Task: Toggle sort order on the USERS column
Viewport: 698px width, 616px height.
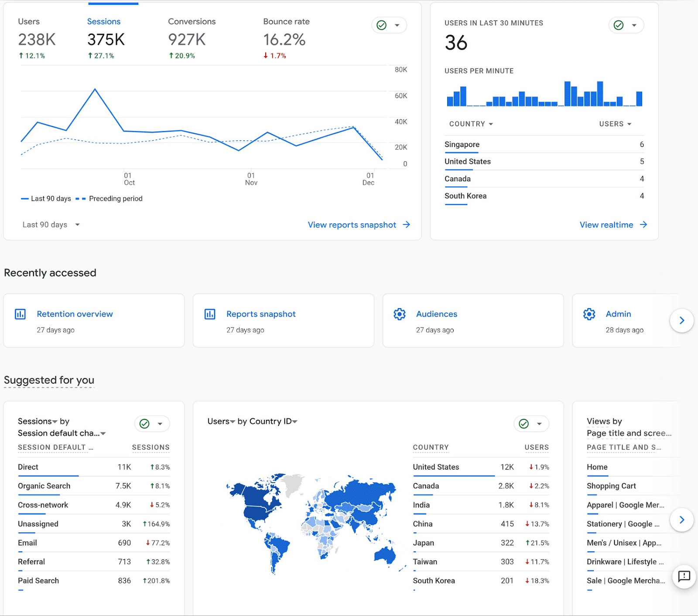Action: coord(615,124)
